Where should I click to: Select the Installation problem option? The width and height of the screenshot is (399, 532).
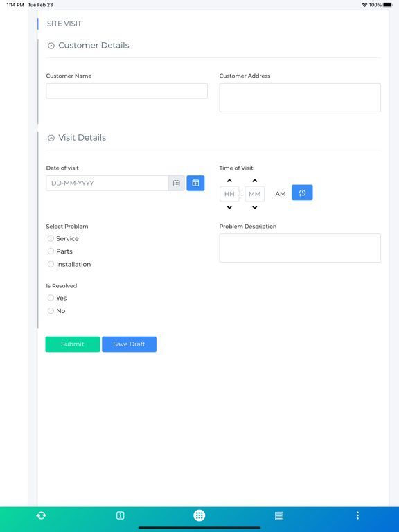(x=51, y=264)
